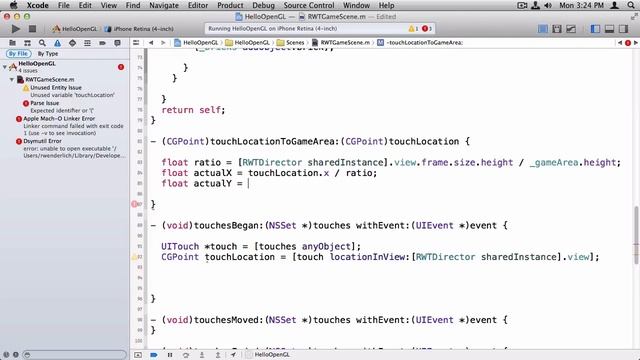
Task: Open HelloOpenGL folder in jump bar
Action: pyautogui.click(x=248, y=42)
